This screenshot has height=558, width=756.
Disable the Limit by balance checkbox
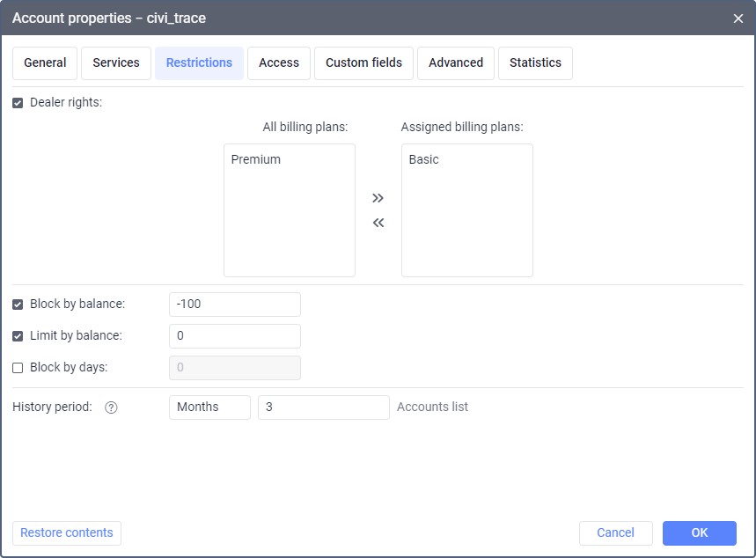click(x=18, y=336)
